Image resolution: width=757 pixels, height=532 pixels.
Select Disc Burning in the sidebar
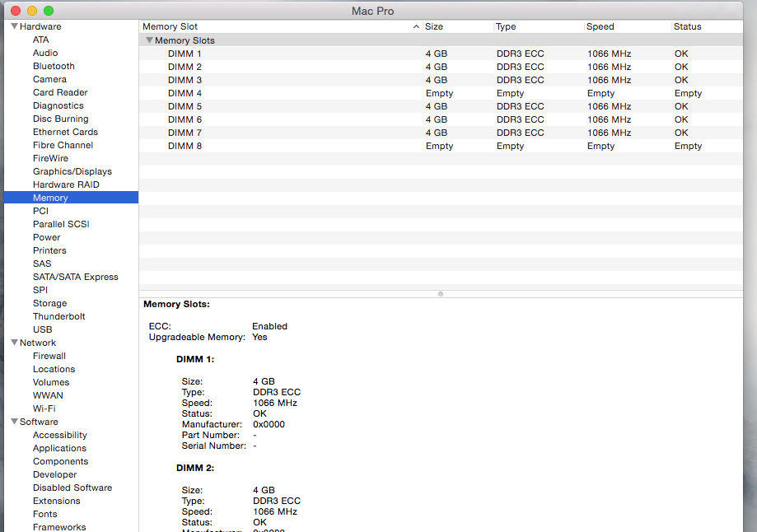tap(61, 119)
